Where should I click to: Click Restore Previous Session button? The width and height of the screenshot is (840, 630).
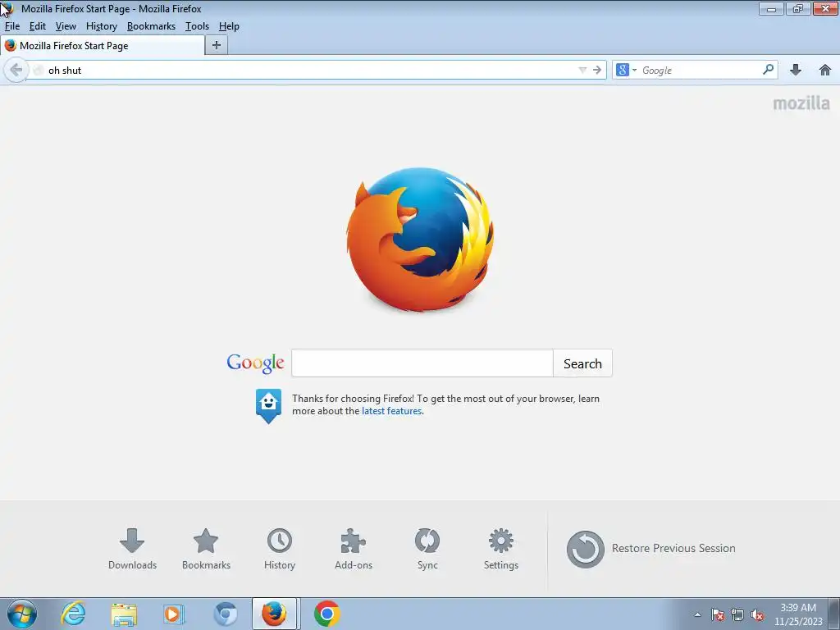coord(651,549)
